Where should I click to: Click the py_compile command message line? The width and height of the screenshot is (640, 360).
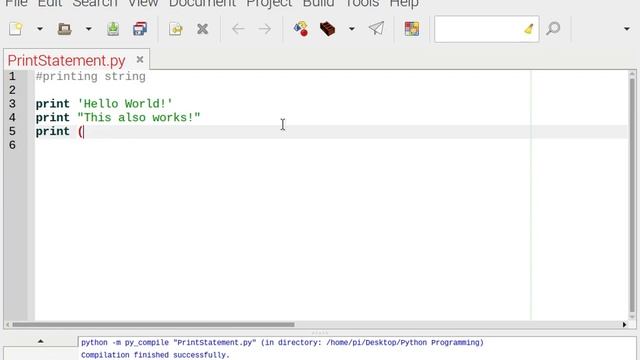click(282, 342)
